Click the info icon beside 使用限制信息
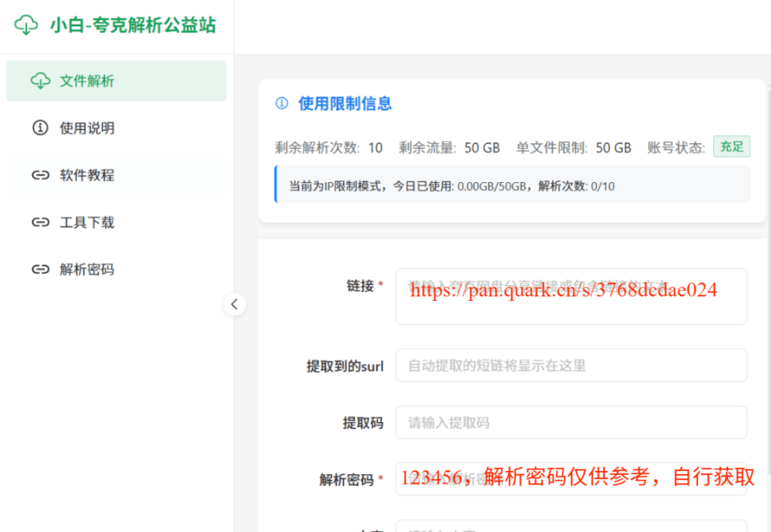 [282, 103]
